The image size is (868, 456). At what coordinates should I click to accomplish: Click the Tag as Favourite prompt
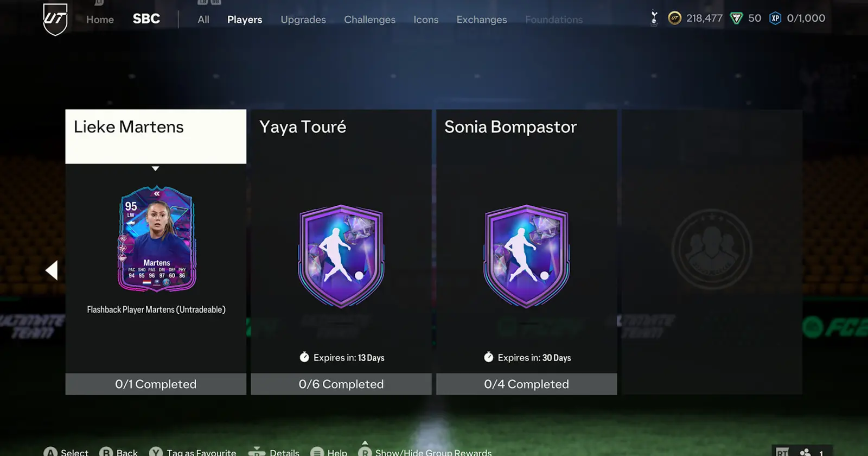193,452
